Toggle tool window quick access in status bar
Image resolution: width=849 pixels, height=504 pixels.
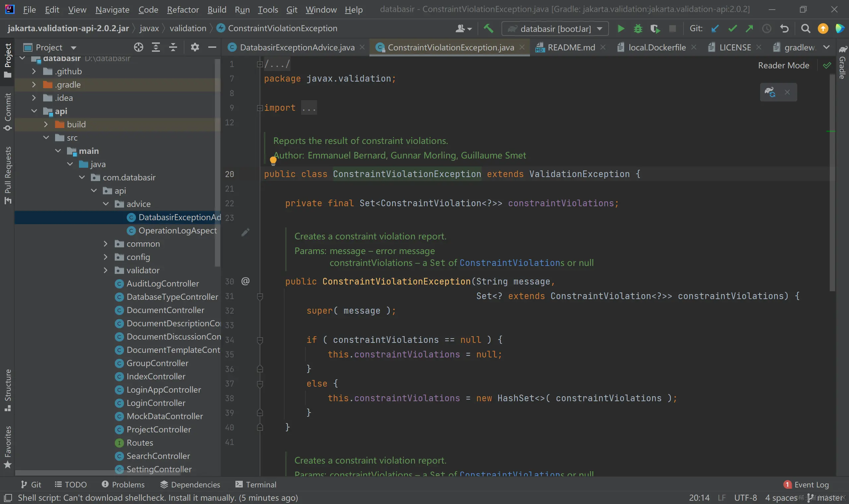tap(8, 498)
